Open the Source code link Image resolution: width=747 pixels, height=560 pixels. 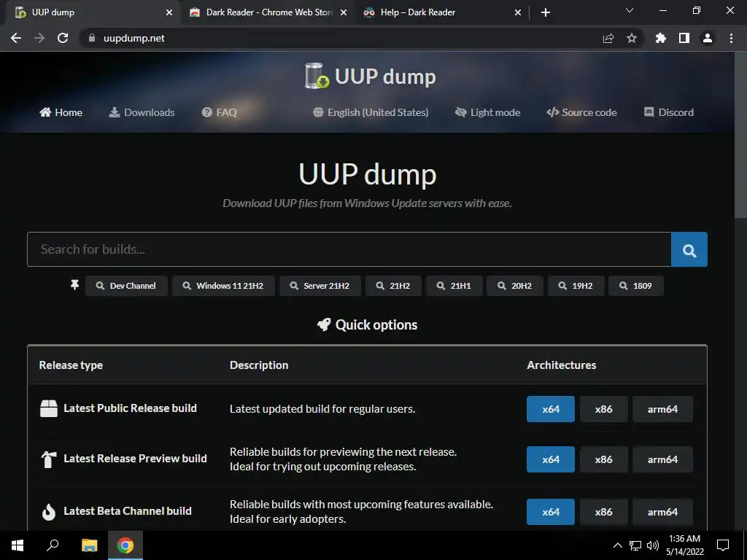pyautogui.click(x=581, y=112)
